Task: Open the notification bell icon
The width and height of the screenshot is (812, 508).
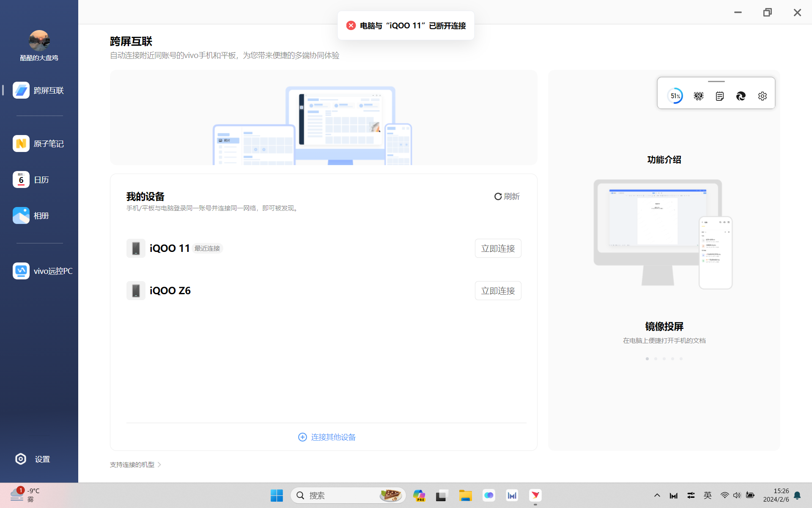Action: click(797, 495)
